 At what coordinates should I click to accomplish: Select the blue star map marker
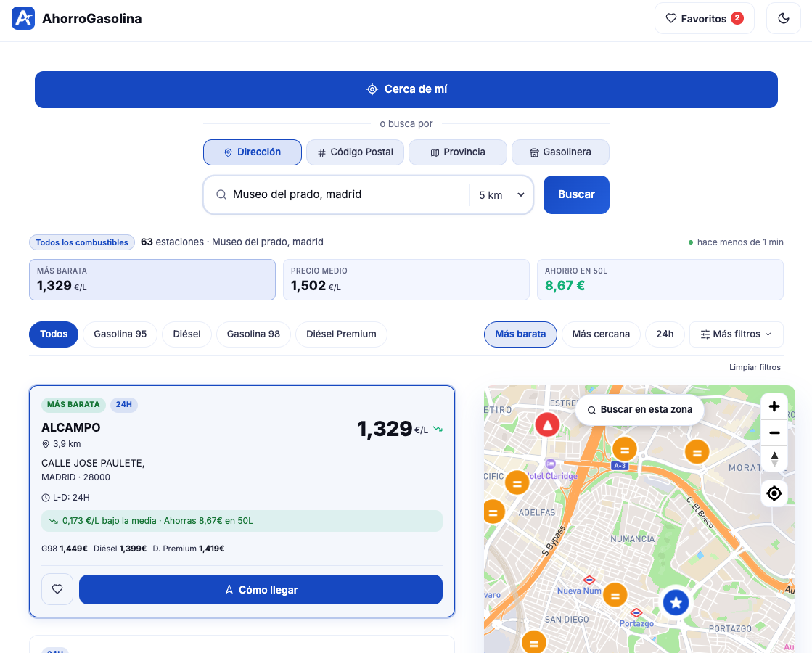point(676,603)
